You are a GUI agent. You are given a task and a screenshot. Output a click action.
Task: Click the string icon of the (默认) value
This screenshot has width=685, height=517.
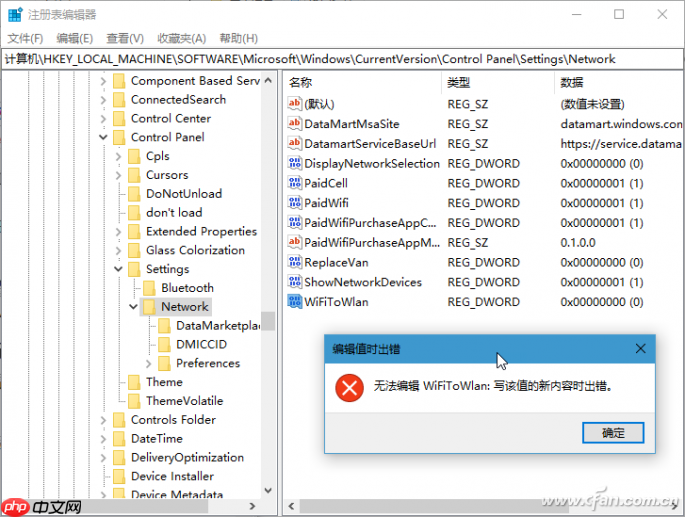[x=294, y=104]
